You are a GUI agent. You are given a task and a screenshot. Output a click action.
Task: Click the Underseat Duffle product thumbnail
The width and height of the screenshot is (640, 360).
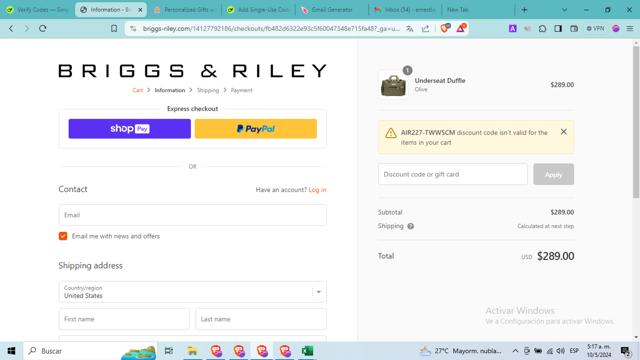393,85
